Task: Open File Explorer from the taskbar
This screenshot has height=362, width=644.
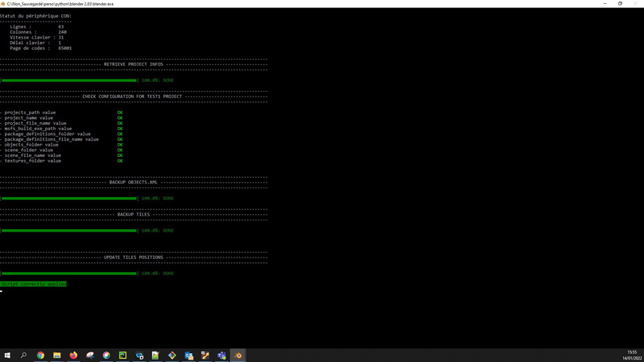Action: [x=56, y=355]
